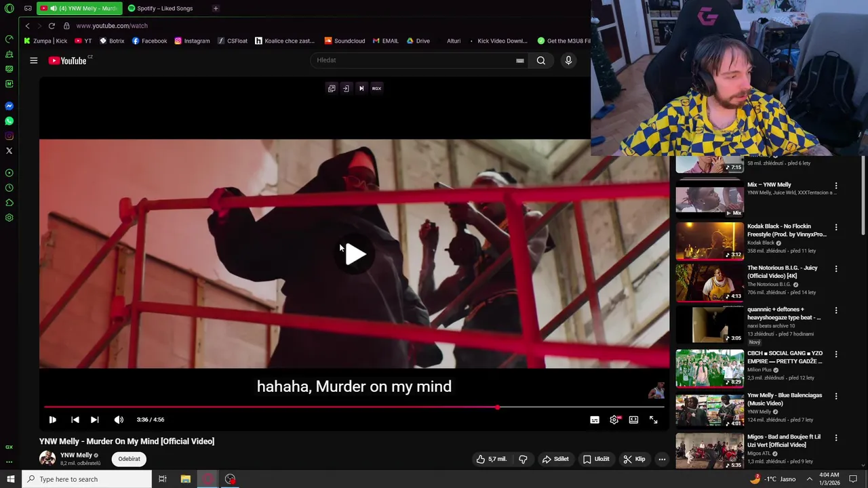The image size is (868, 488).
Task: Open Messenger in Opera sidebar
Action: tap(9, 106)
